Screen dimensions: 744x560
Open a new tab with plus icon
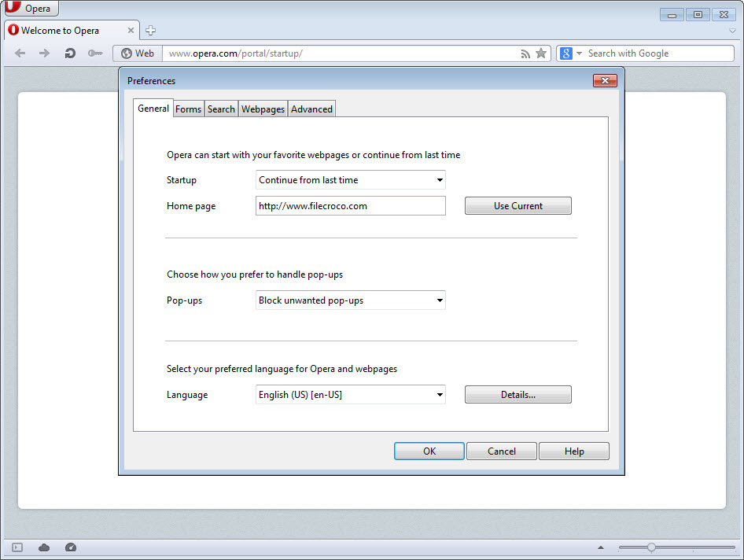pyautogui.click(x=150, y=31)
